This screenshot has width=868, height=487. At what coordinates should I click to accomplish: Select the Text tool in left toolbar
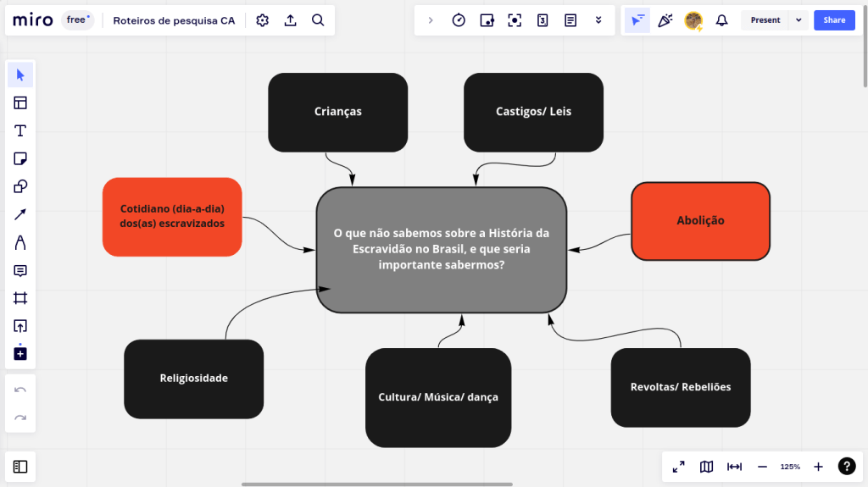[20, 130]
